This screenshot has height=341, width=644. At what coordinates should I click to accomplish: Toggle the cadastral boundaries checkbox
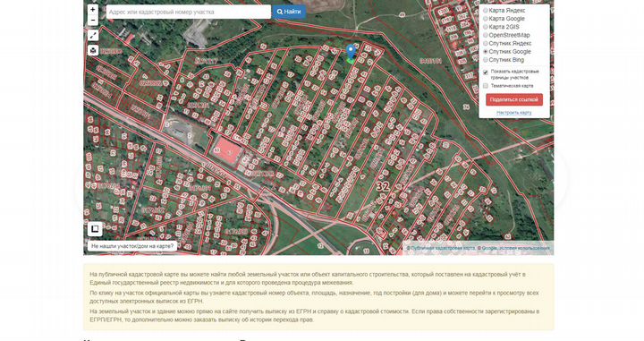pyautogui.click(x=486, y=72)
